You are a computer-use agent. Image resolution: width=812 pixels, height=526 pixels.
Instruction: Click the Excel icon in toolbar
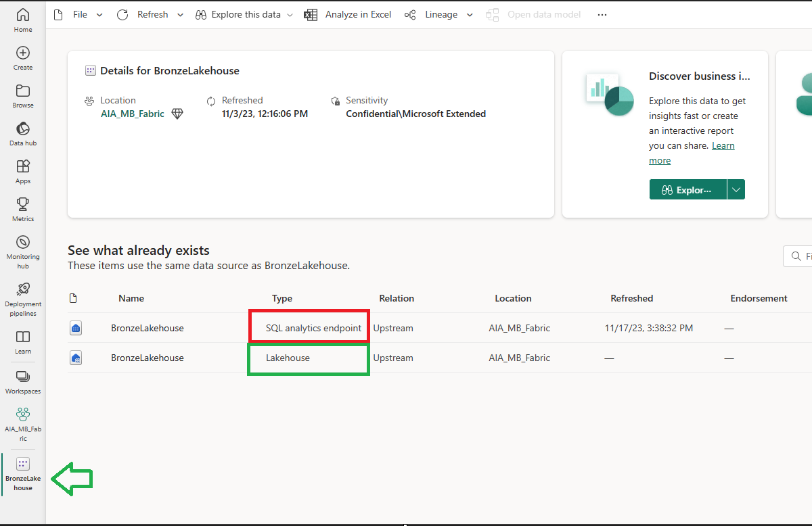tap(311, 15)
